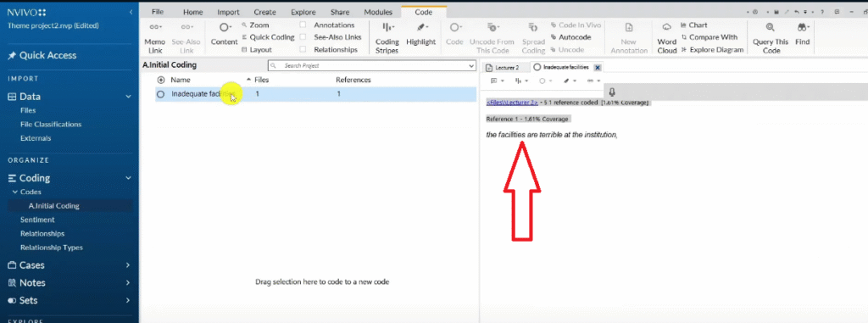Open Sentiment in the sidebar
868x323 pixels.
click(37, 220)
